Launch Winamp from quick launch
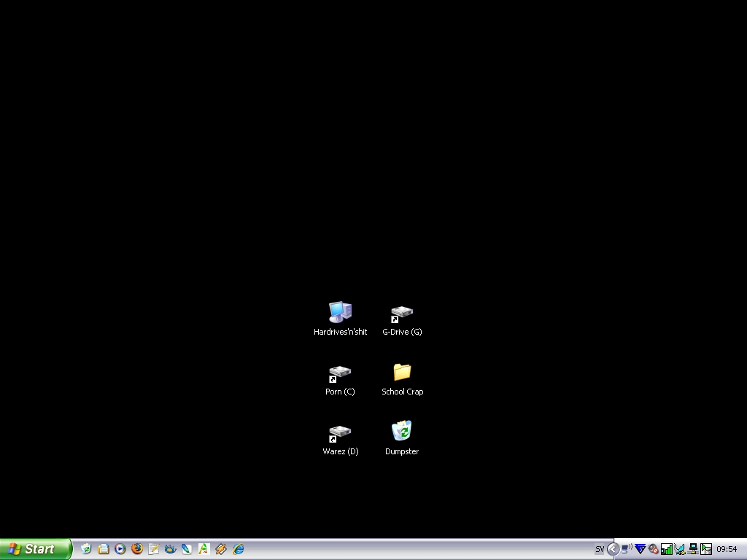Screen dimensions: 747x560 (x=220, y=549)
